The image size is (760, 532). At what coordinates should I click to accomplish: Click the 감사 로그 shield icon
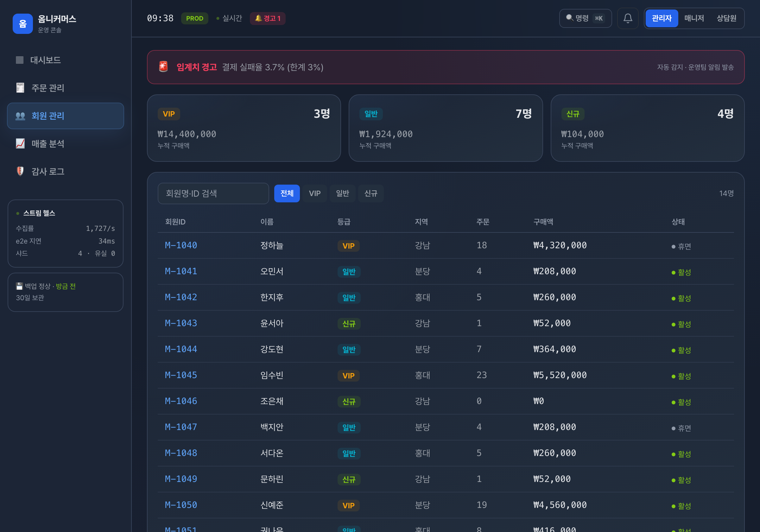[x=20, y=172]
